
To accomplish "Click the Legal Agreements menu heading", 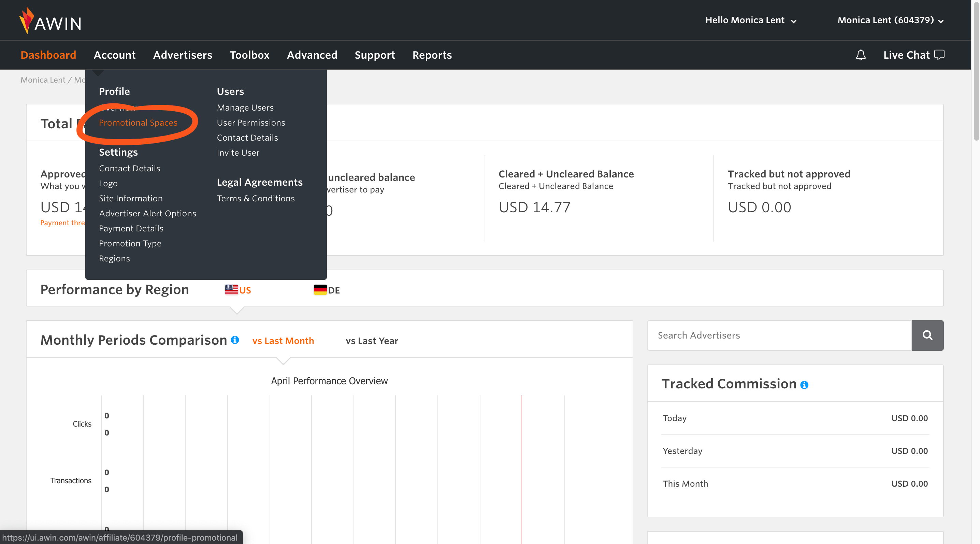I will (259, 182).
